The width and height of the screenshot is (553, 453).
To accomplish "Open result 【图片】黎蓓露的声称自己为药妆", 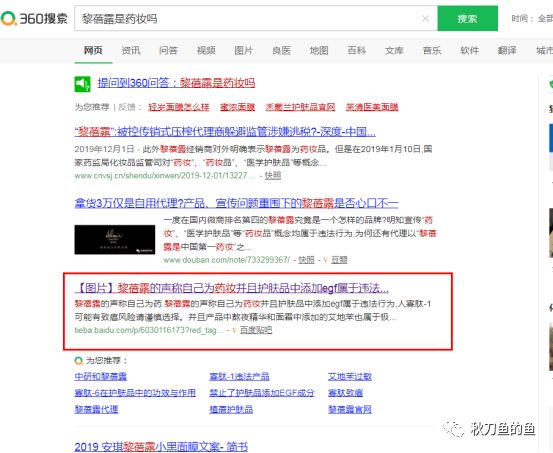I will [x=231, y=288].
